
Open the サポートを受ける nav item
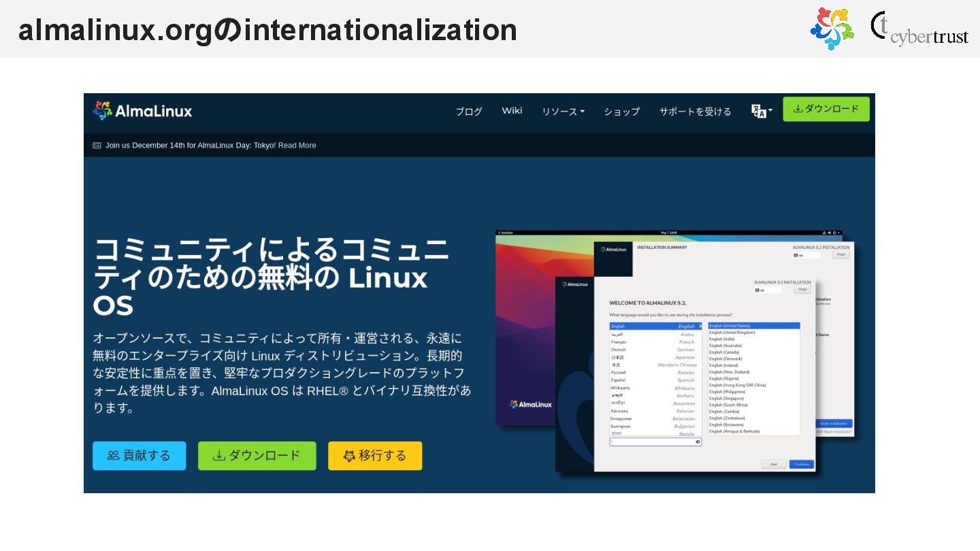pos(696,112)
